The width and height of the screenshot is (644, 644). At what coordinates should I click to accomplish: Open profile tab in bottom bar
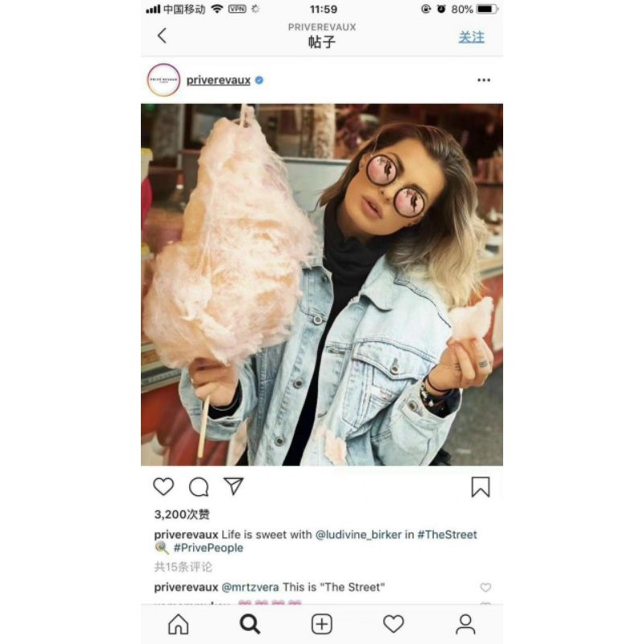click(x=465, y=625)
